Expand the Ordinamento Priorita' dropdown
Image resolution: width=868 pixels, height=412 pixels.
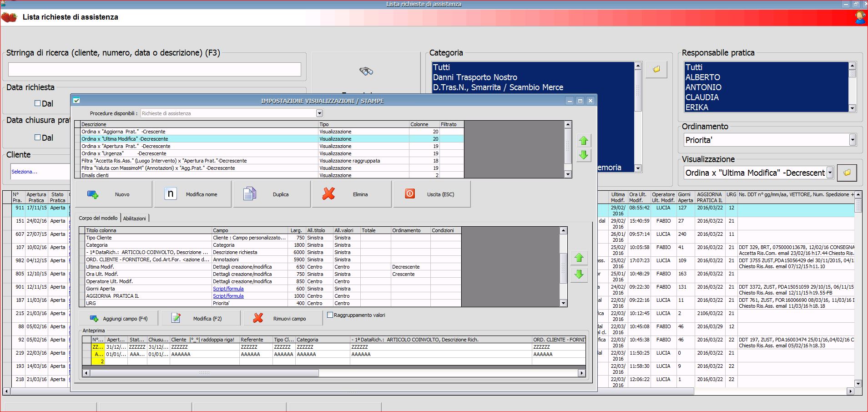[853, 140]
